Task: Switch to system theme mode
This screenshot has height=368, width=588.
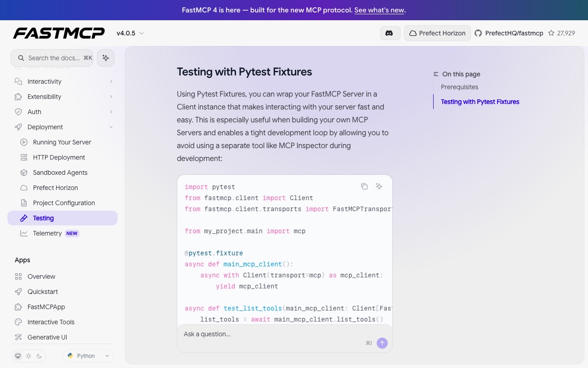Action: 18,356
